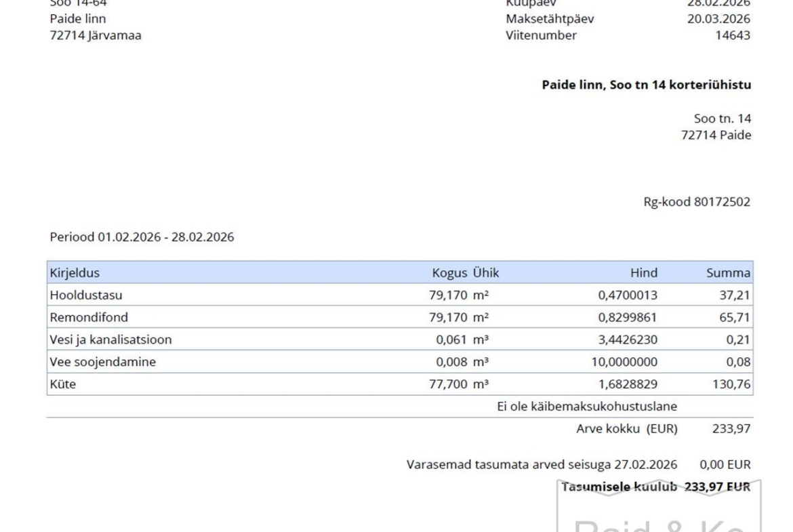Select the Ei ole käibemaksukohustuslane note
The width and height of the screenshot is (793, 532).
coord(587,406)
